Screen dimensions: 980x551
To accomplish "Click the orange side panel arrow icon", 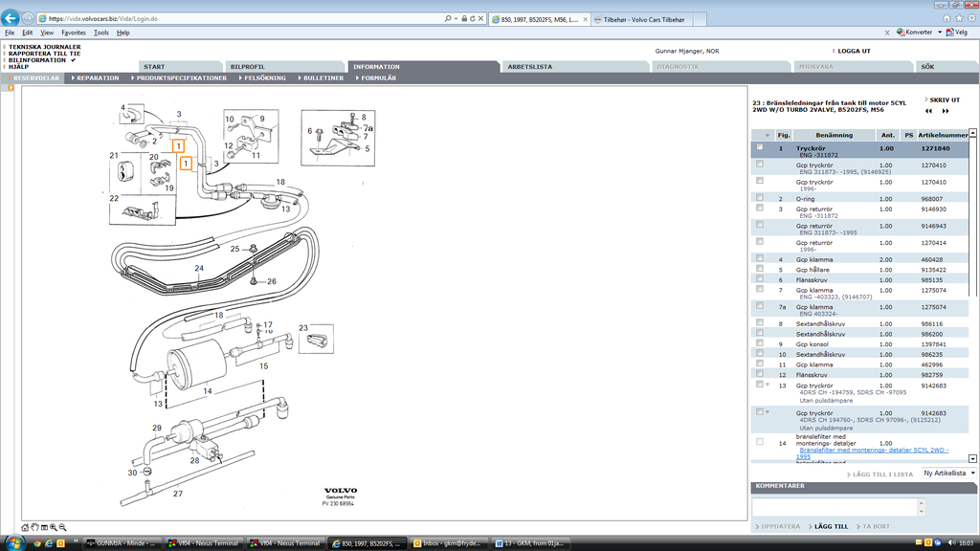I will tap(11, 88).
